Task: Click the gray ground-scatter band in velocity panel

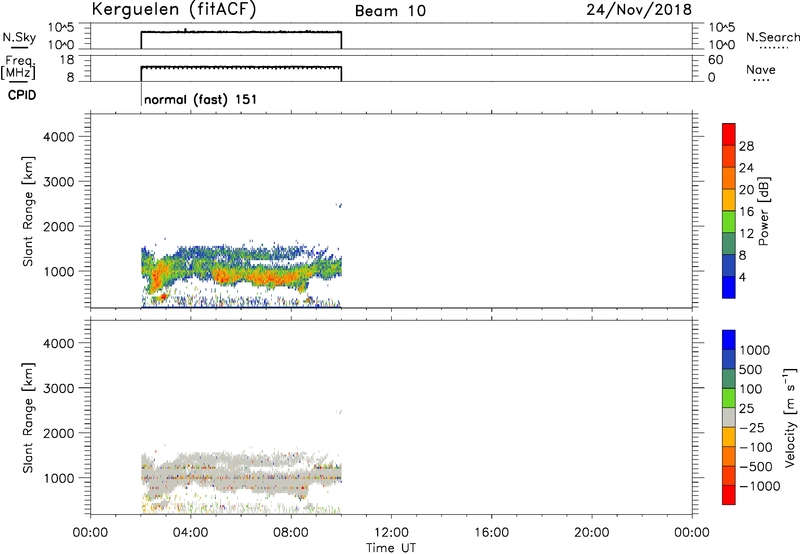Action: (x=240, y=478)
